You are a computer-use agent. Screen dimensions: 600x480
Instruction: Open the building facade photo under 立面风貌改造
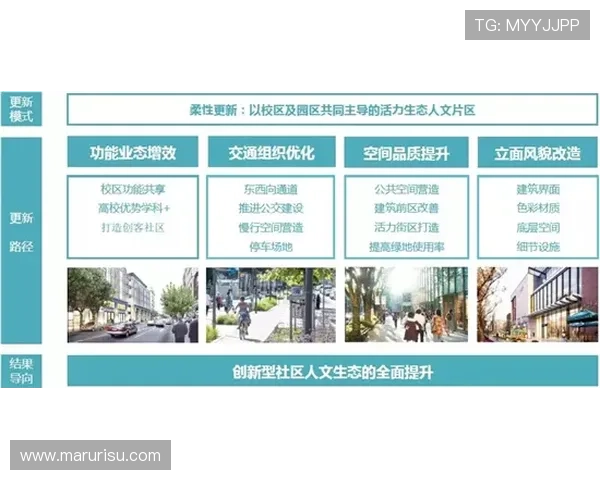click(x=537, y=305)
